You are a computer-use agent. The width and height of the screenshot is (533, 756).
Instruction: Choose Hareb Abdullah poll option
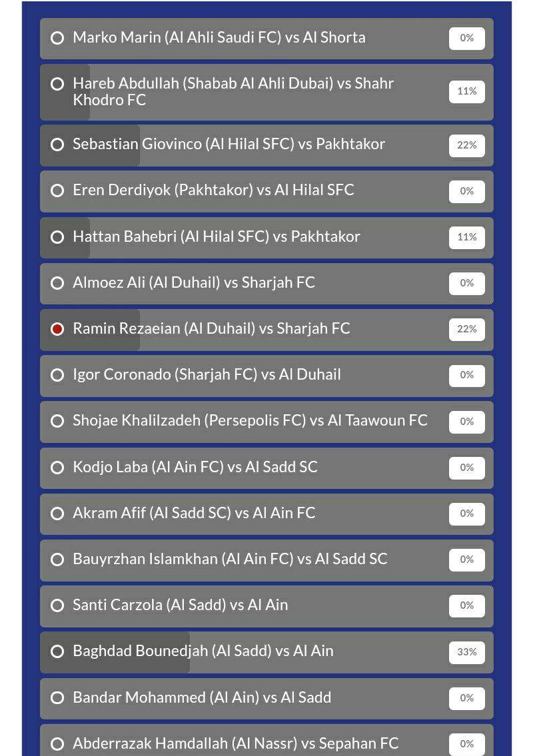tap(58, 84)
